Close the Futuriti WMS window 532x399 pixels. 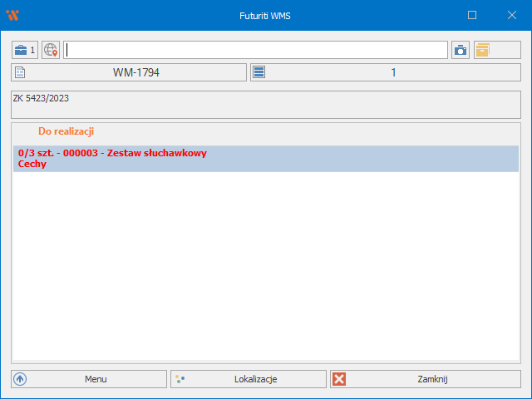[x=511, y=15]
